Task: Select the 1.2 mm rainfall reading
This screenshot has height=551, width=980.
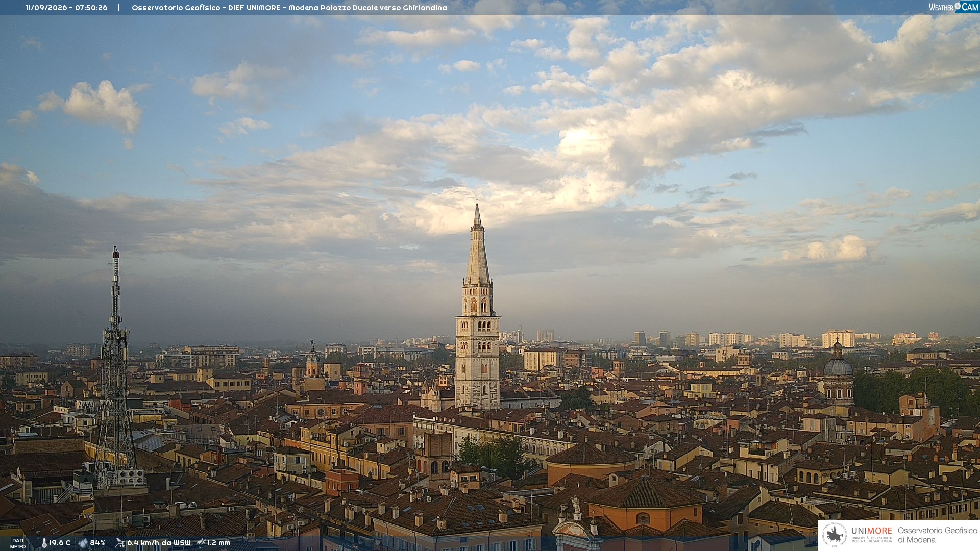Action: click(x=219, y=543)
